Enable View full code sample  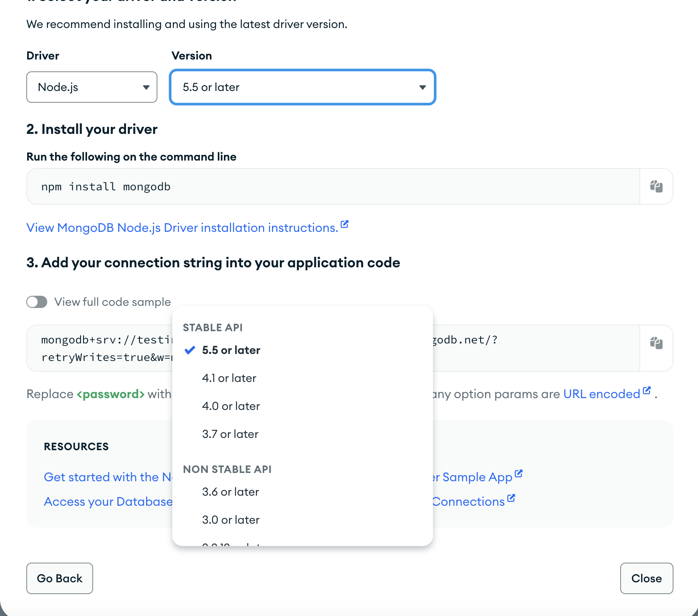point(37,302)
